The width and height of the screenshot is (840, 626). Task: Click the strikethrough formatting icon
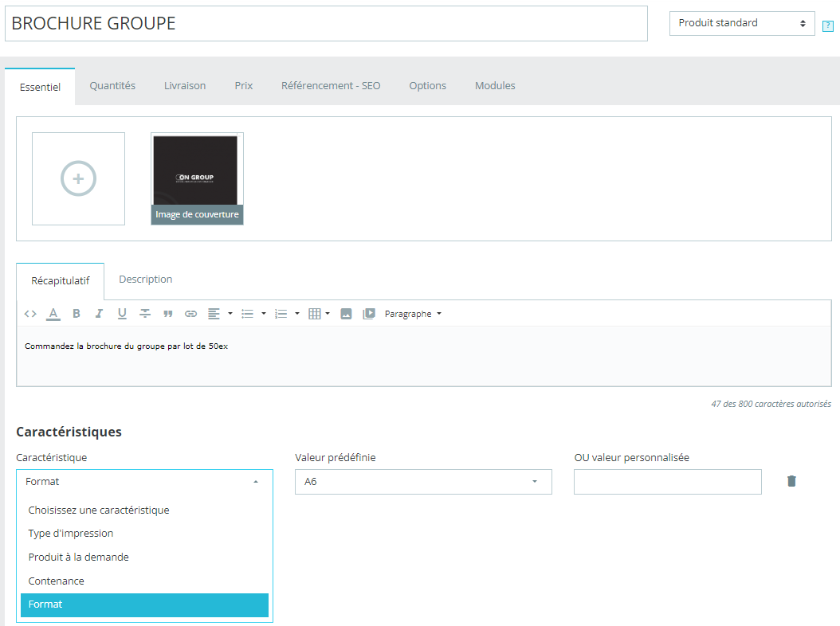tap(145, 314)
